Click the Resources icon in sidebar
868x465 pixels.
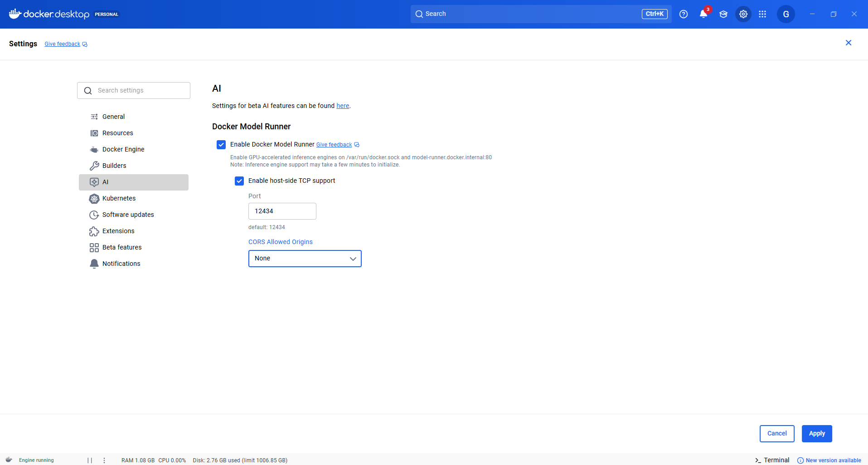tap(94, 133)
